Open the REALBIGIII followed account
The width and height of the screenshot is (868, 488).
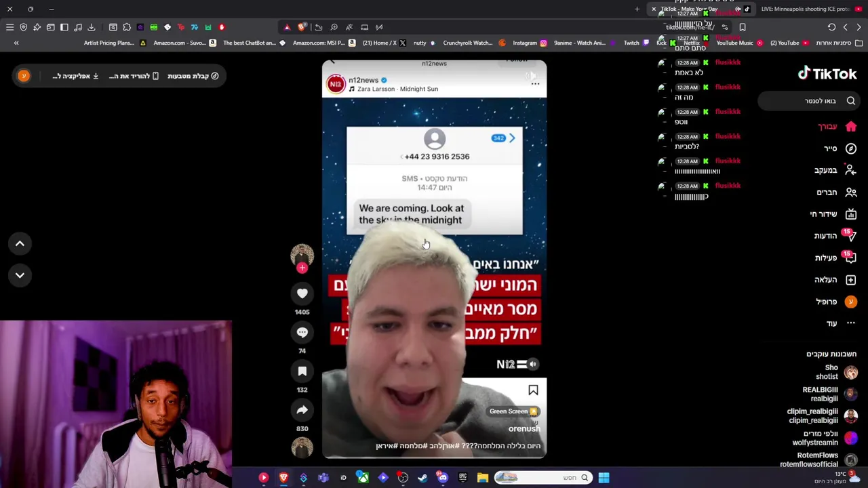tap(831, 394)
